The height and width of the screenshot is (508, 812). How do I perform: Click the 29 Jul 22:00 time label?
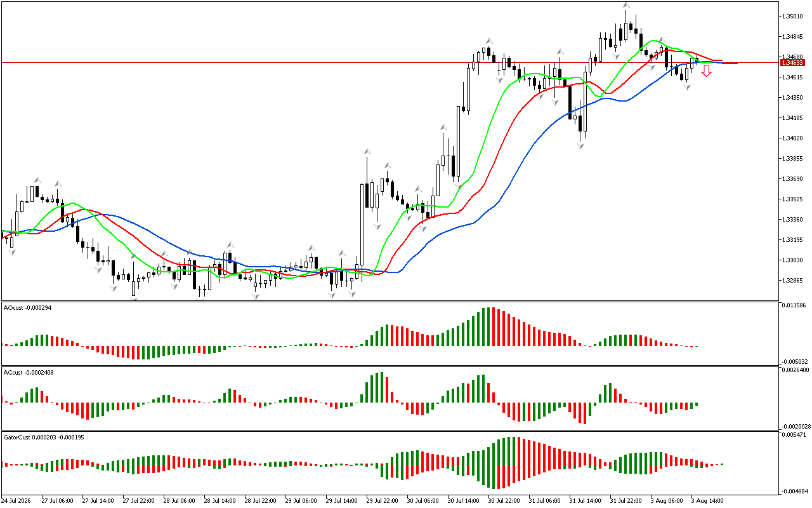tap(381, 500)
